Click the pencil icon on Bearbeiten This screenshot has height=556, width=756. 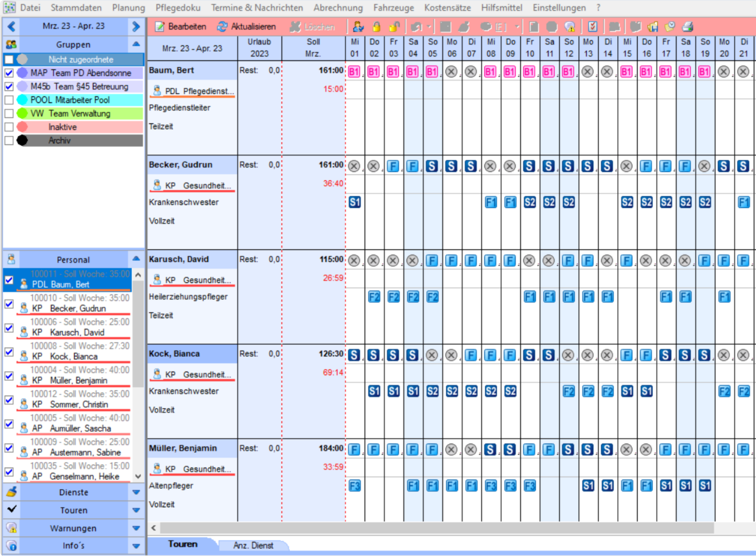click(159, 26)
